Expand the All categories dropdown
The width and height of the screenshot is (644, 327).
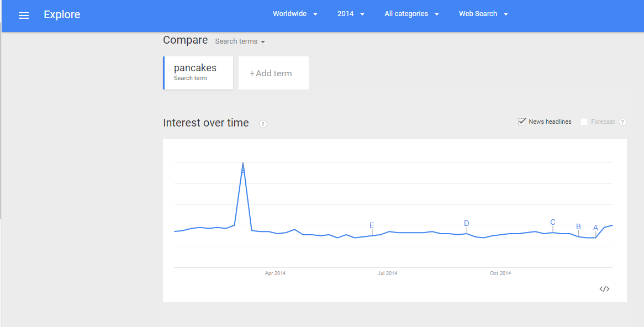coord(411,14)
